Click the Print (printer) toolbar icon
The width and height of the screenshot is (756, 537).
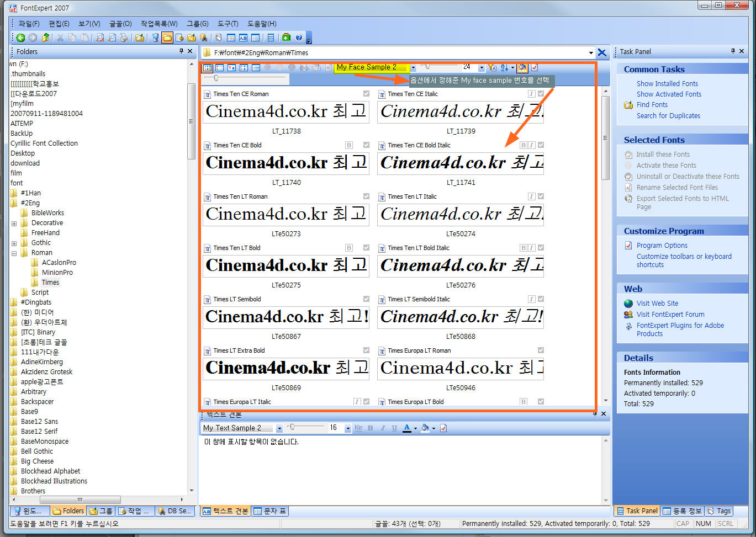coord(124,38)
